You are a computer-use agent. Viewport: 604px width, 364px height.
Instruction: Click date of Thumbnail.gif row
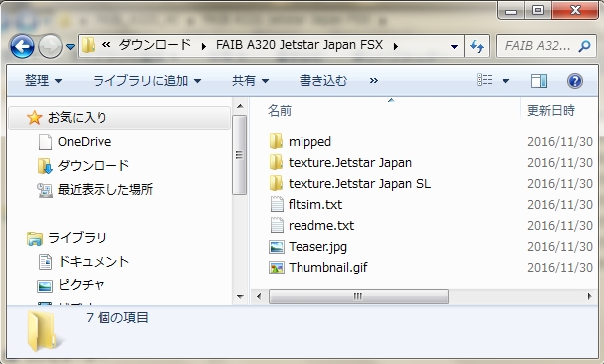(559, 267)
